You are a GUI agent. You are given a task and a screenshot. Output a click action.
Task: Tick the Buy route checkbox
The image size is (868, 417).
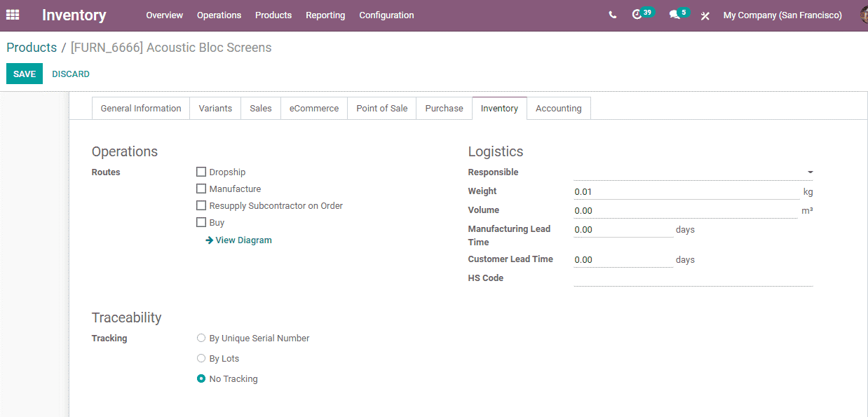pyautogui.click(x=201, y=222)
